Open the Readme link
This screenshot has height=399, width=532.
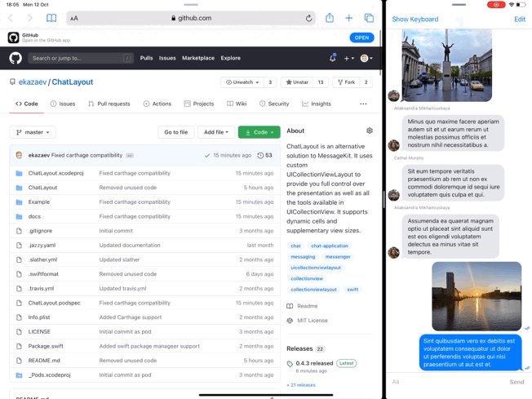pos(302,306)
